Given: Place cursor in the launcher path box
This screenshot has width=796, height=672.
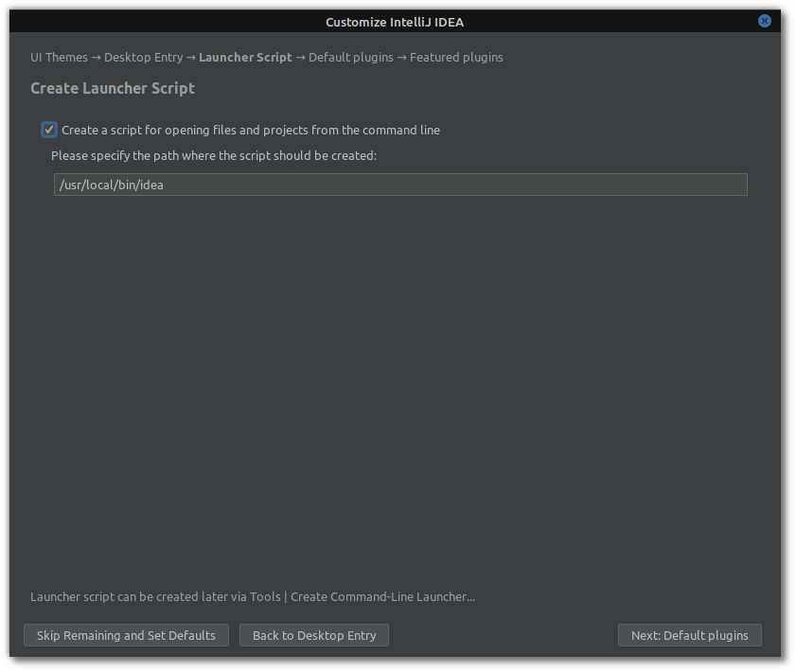Looking at the screenshot, I should (399, 185).
